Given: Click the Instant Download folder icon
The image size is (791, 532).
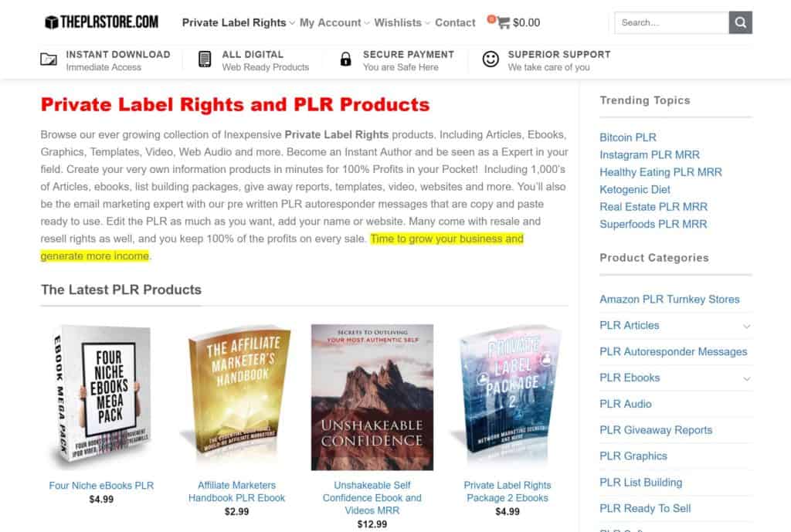Looking at the screenshot, I should (x=49, y=59).
